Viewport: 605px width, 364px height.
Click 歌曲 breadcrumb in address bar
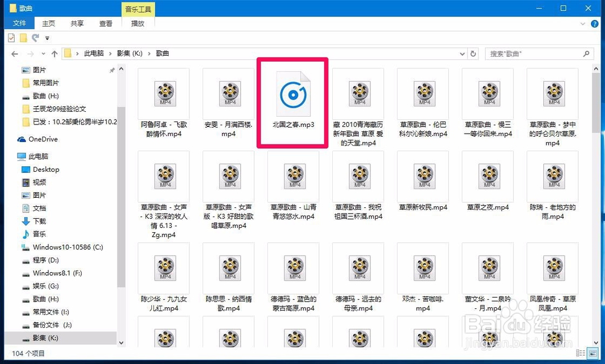(x=162, y=53)
